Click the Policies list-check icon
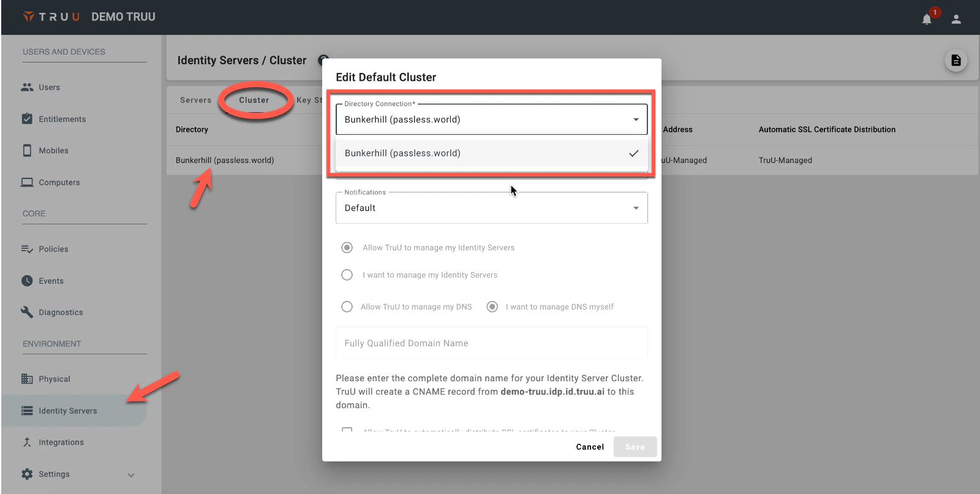The height and width of the screenshot is (494, 980). 27,249
